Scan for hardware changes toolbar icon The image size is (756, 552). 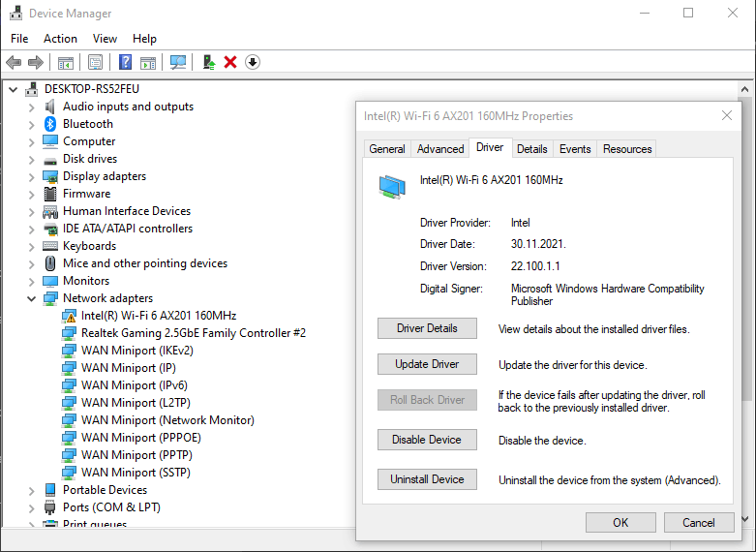point(178,62)
